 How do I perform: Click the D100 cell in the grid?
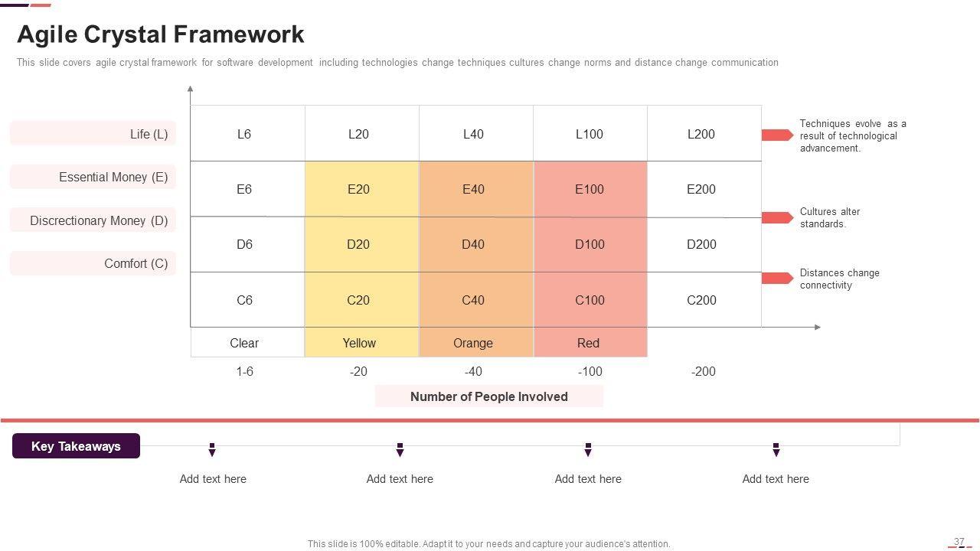click(x=590, y=244)
